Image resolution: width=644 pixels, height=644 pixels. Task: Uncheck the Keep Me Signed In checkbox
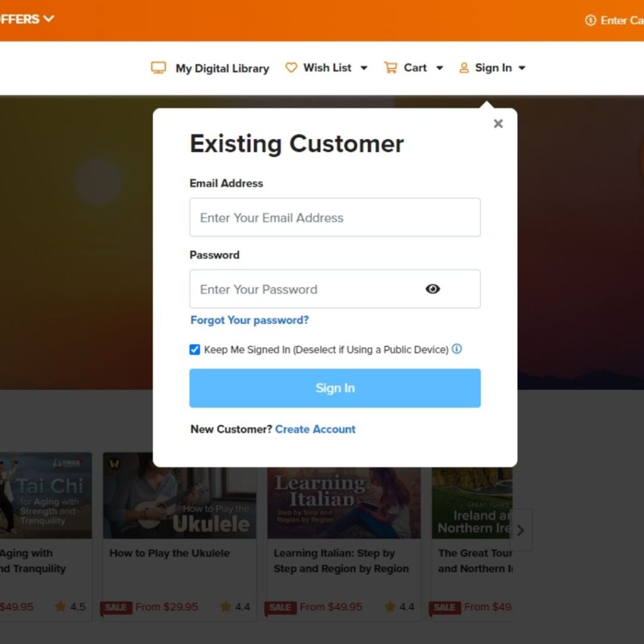click(x=195, y=350)
